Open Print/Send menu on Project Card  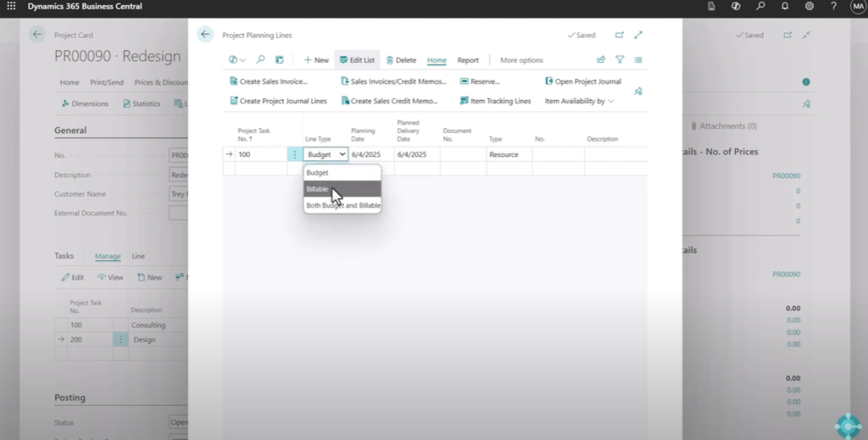click(x=107, y=82)
